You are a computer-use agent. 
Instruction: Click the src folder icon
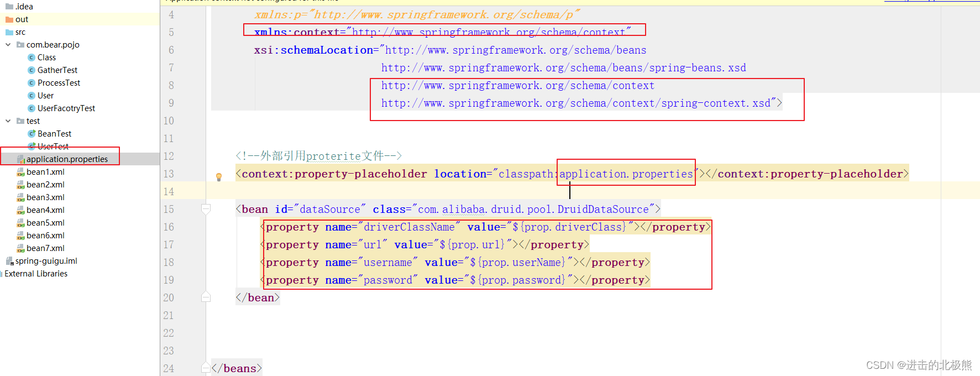click(x=9, y=32)
